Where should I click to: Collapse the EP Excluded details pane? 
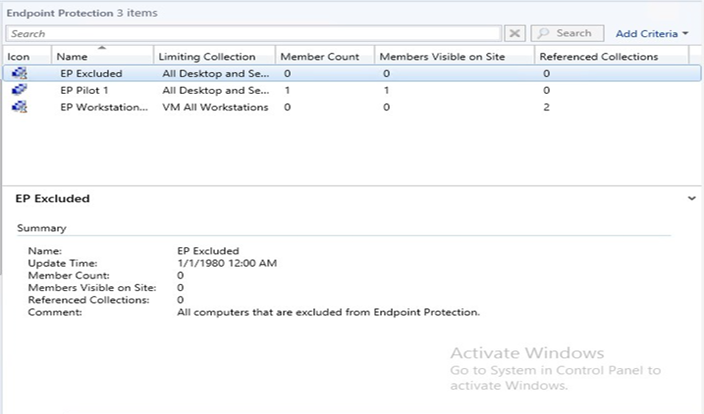point(692,199)
